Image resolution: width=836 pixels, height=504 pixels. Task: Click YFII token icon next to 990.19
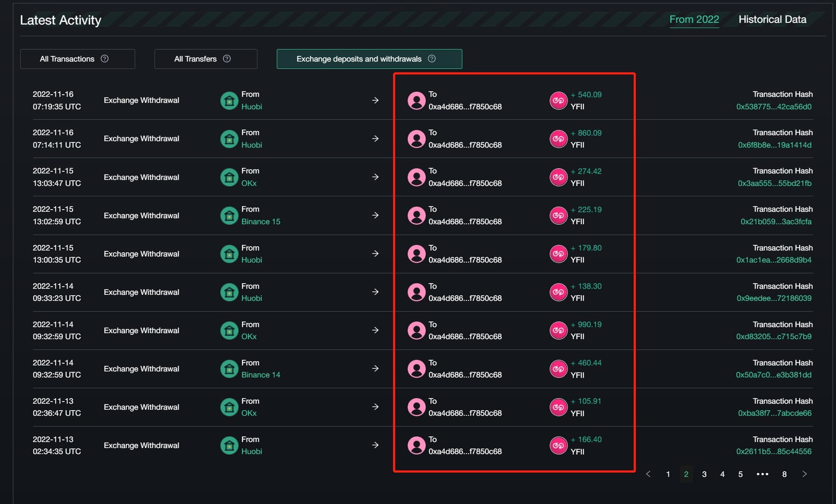click(x=558, y=331)
